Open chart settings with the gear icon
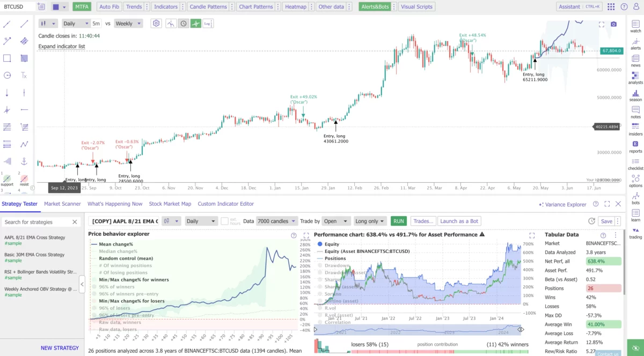The height and width of the screenshot is (356, 644). (x=156, y=23)
